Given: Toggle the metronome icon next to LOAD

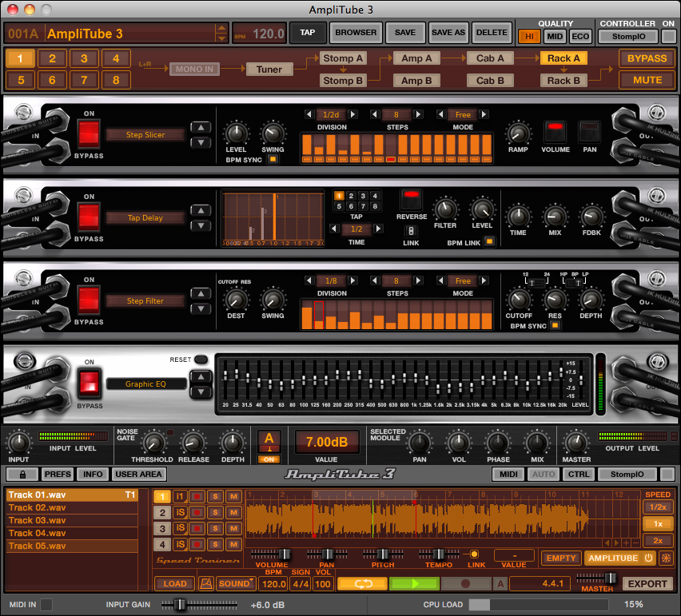Looking at the screenshot, I should 206,583.
